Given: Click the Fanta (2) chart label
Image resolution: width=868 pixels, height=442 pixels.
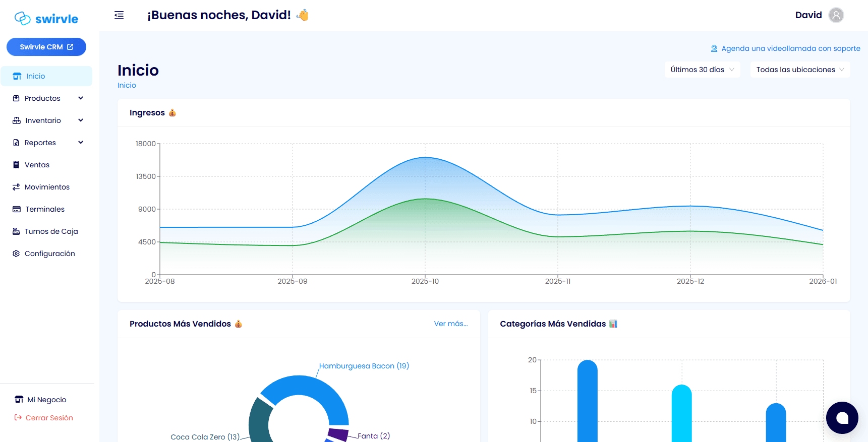Looking at the screenshot, I should pyautogui.click(x=374, y=436).
